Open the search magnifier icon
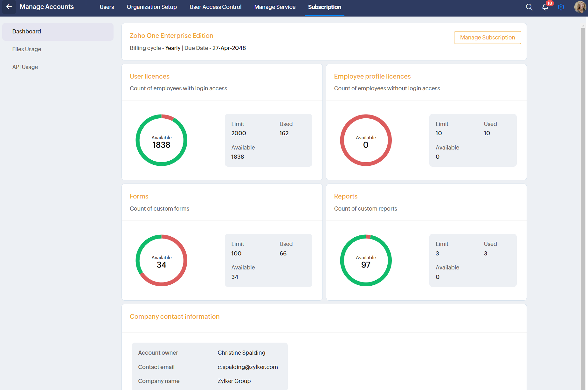 click(529, 7)
